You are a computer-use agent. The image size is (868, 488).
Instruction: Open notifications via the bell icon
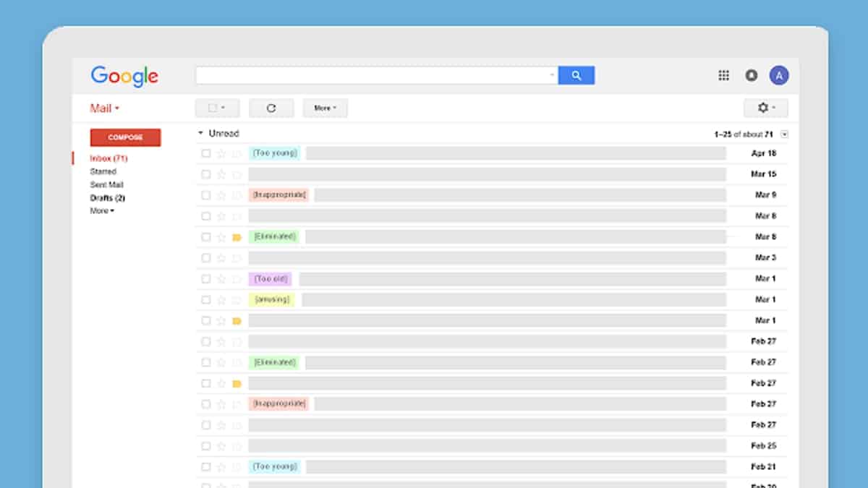[x=752, y=74]
